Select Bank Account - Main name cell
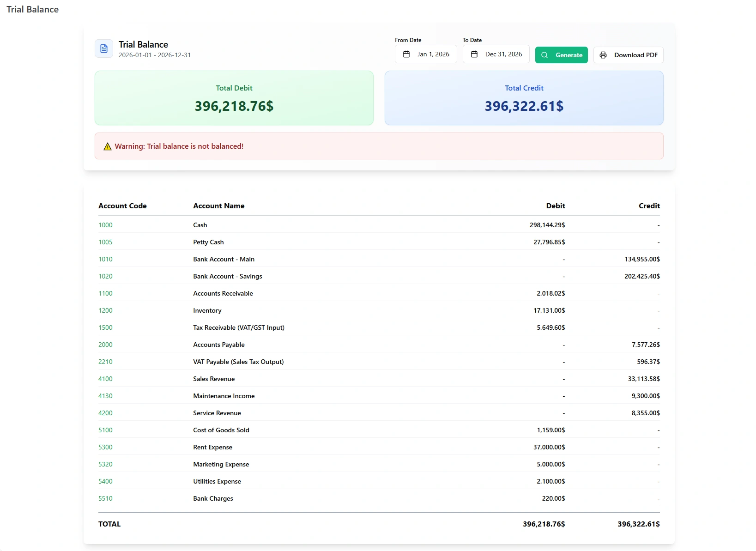This screenshot has height=551, width=756. (224, 259)
